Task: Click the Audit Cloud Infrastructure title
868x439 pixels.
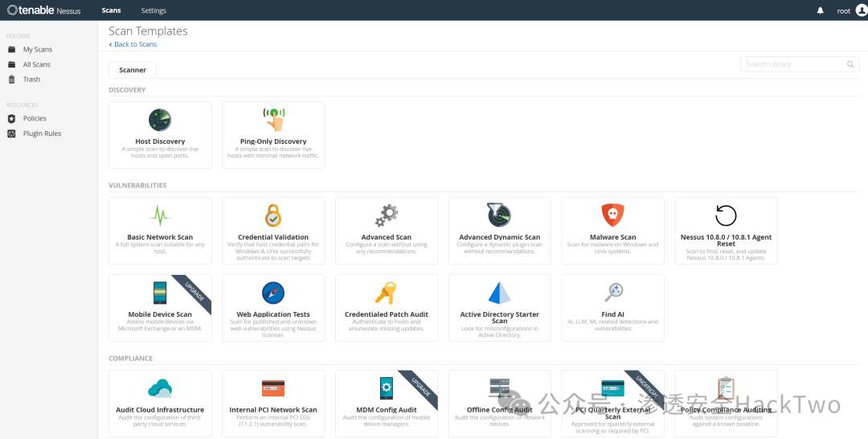Action: (160, 410)
